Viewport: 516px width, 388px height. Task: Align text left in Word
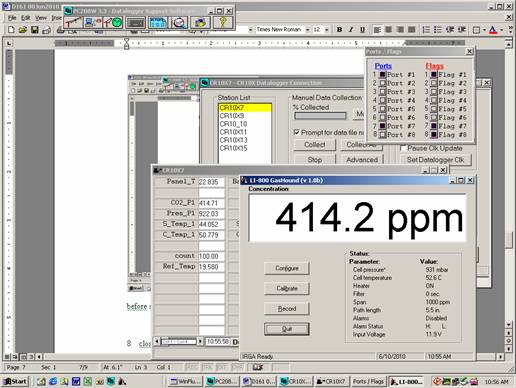tap(377, 30)
